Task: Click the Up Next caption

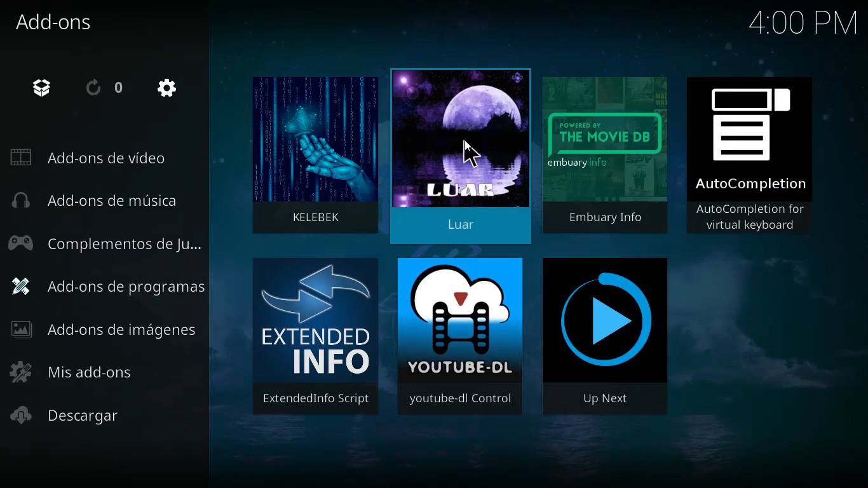Action: [x=605, y=398]
